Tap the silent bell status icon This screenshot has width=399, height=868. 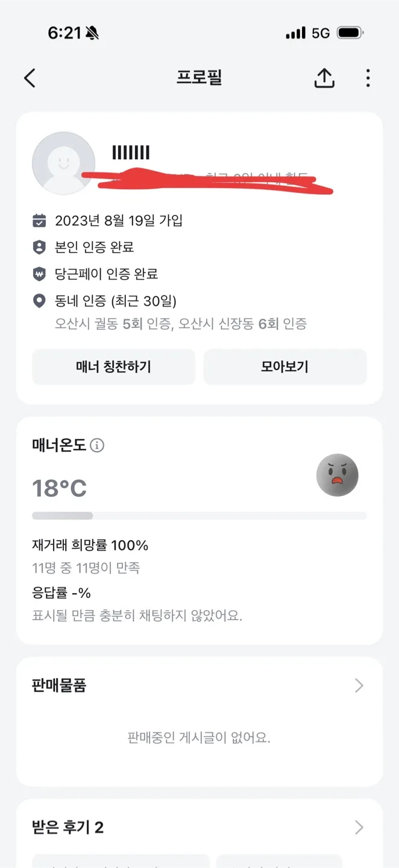92,33
